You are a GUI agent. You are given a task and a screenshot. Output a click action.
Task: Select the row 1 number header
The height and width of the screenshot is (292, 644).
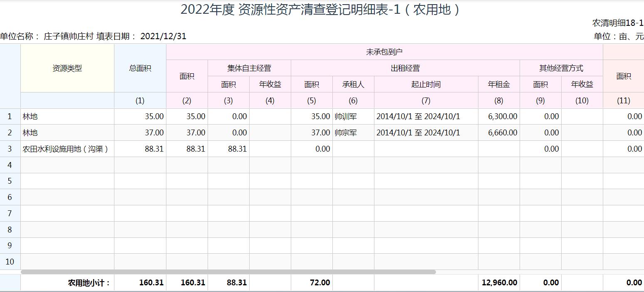point(10,117)
